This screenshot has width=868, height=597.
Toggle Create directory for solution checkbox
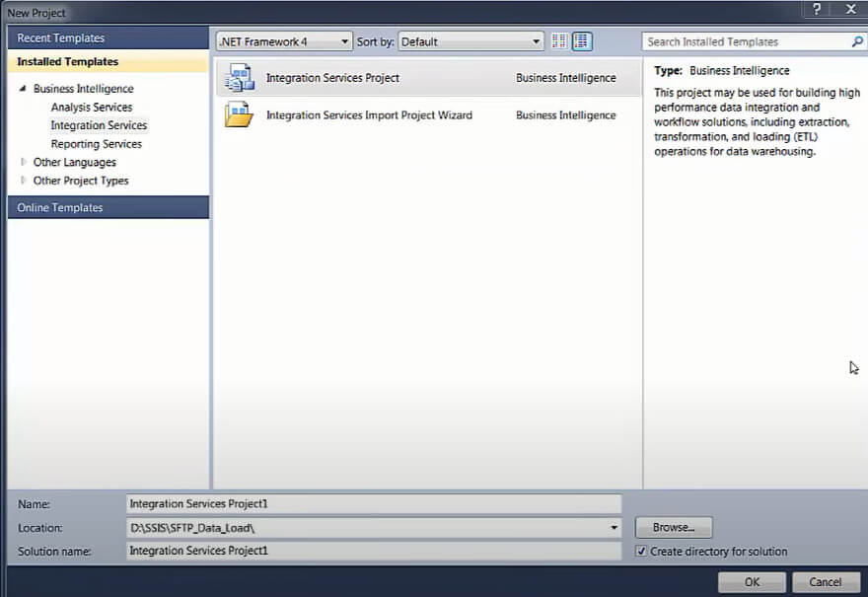(x=641, y=551)
